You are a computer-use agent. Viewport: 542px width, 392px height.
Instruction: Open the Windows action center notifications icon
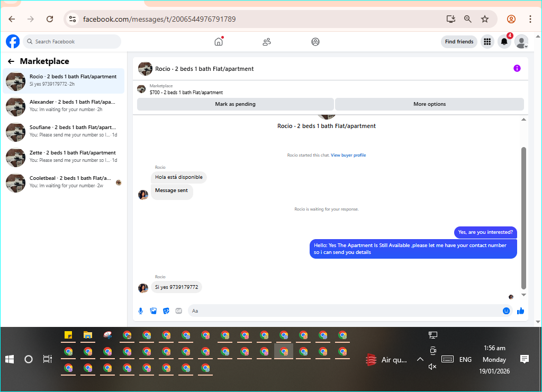tap(525, 359)
